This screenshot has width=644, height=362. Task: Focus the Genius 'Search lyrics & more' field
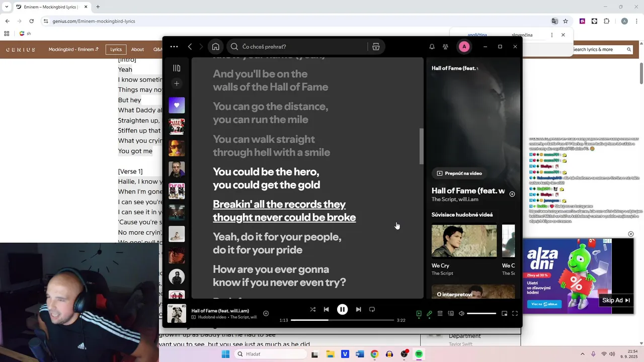602,49
